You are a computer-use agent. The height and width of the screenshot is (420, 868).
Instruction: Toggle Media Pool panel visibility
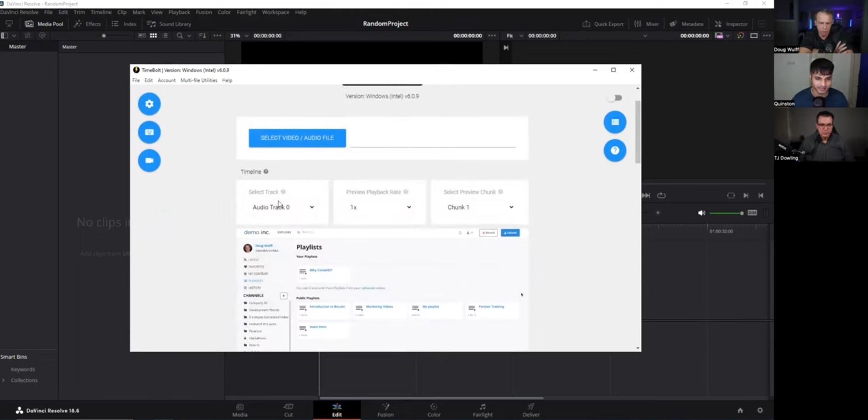[44, 24]
